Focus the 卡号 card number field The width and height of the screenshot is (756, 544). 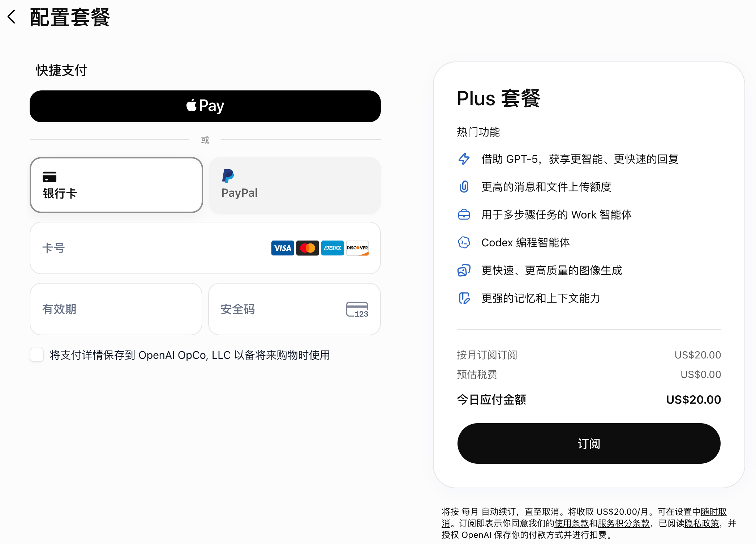coord(205,248)
